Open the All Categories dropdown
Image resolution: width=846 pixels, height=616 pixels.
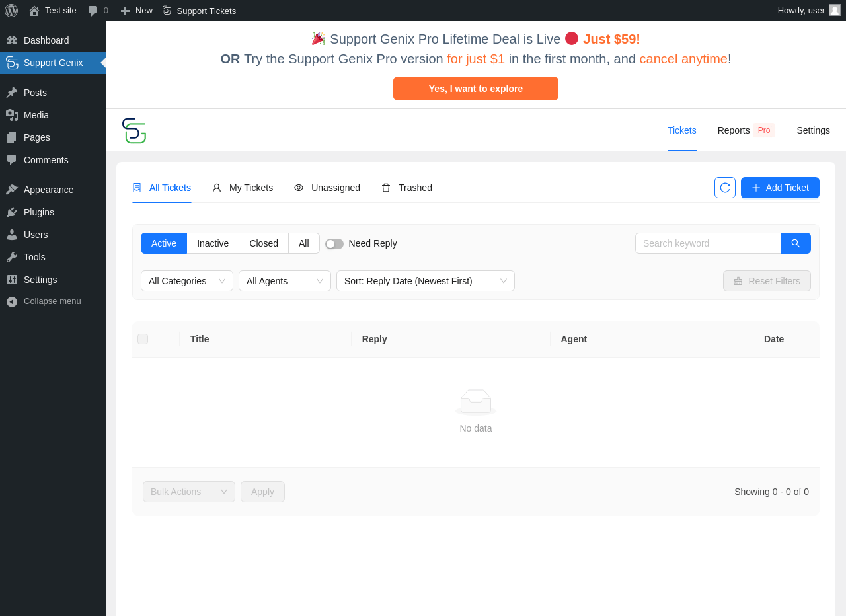pyautogui.click(x=187, y=281)
